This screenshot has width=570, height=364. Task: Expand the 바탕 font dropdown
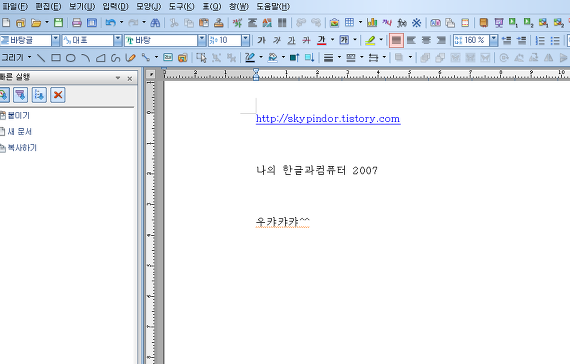(x=202, y=40)
